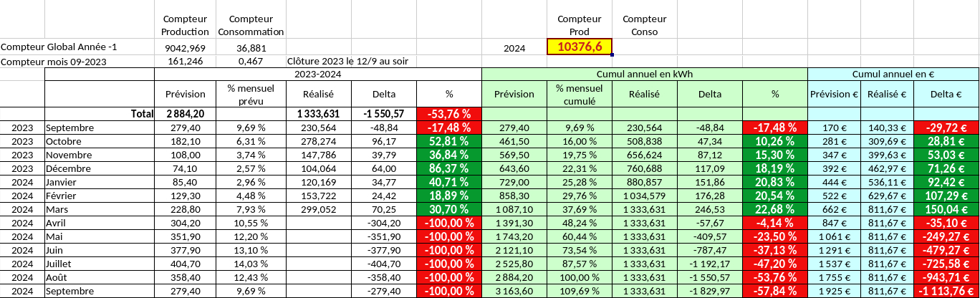Click the Clôture 2023 le 12/9 note cell
Screen dimensions: 980x298
(x=347, y=62)
